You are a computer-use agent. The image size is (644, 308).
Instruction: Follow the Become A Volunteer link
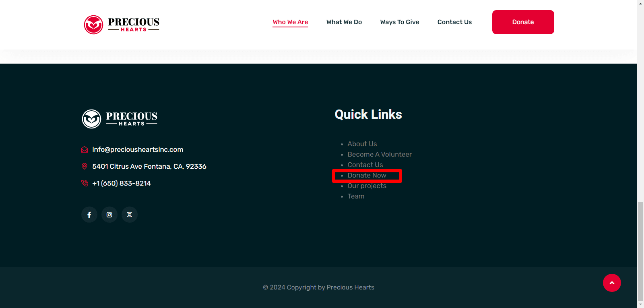click(x=380, y=154)
